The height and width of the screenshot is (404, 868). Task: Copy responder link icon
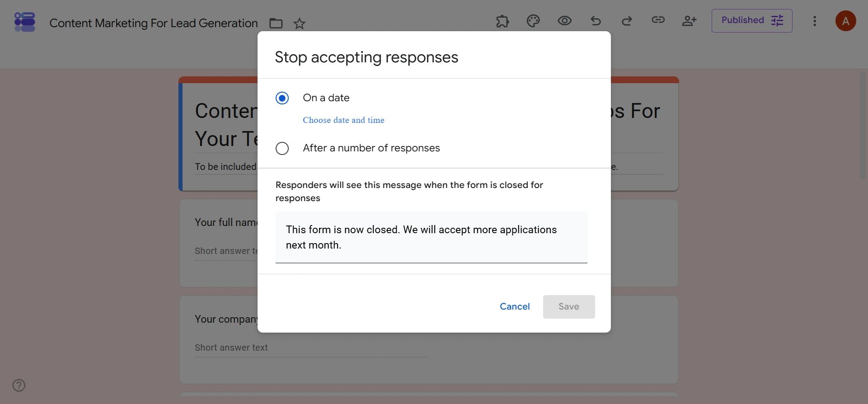point(658,20)
